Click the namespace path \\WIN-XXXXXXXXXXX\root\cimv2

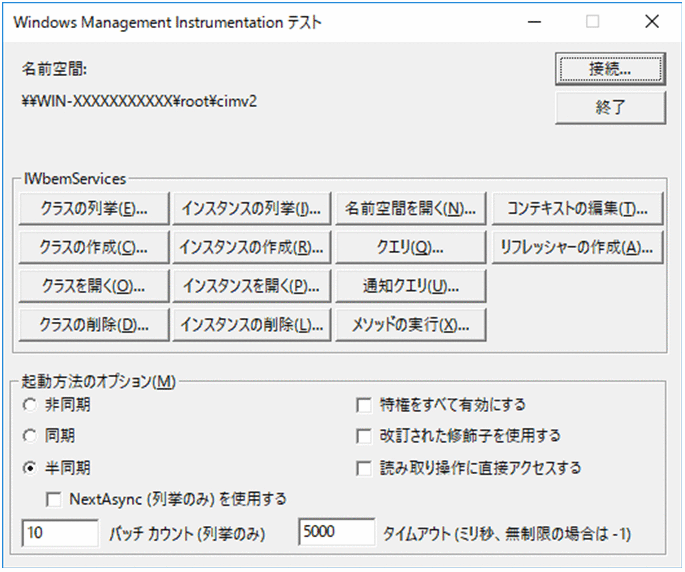click(139, 101)
